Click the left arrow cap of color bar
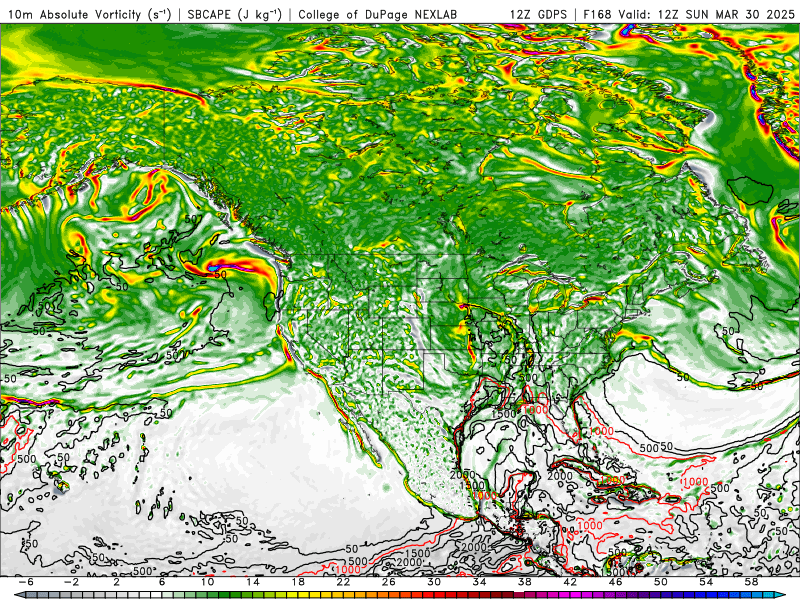The height and width of the screenshot is (600, 800). tap(18, 595)
